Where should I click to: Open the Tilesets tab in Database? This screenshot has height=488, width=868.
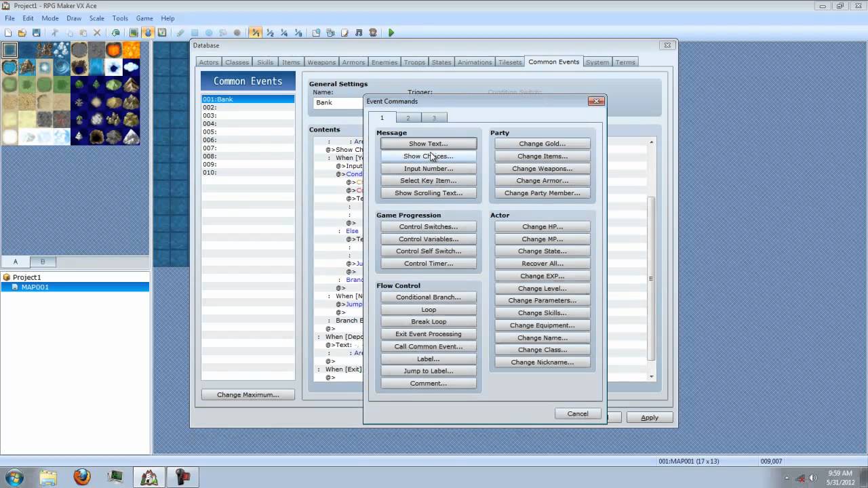pos(510,62)
